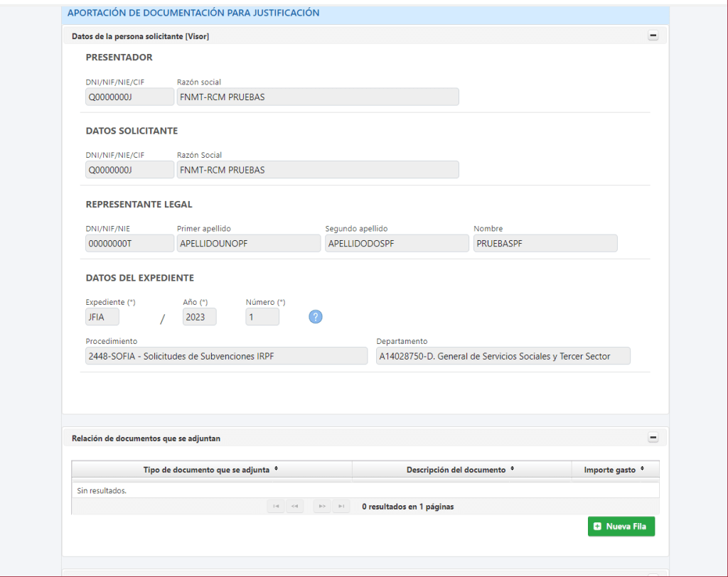This screenshot has width=728, height=577.
Task: Go to previous page of documents table
Action: (x=294, y=507)
